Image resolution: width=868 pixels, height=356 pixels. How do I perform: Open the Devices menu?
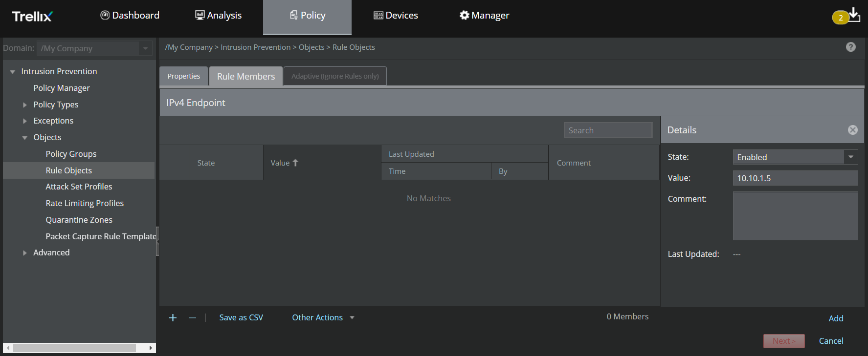[x=396, y=15]
